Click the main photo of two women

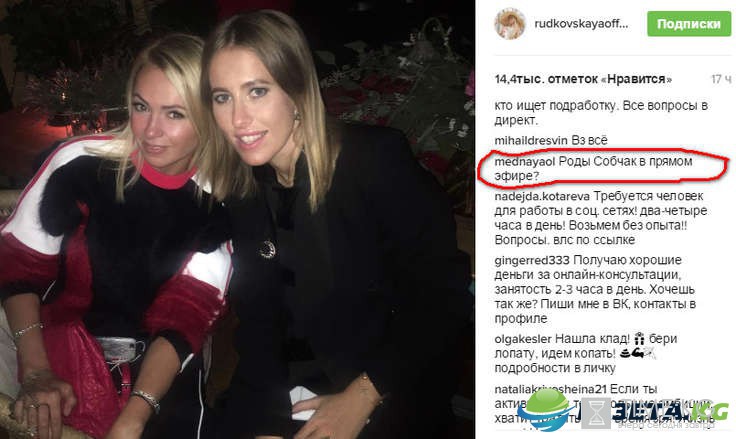(237, 219)
